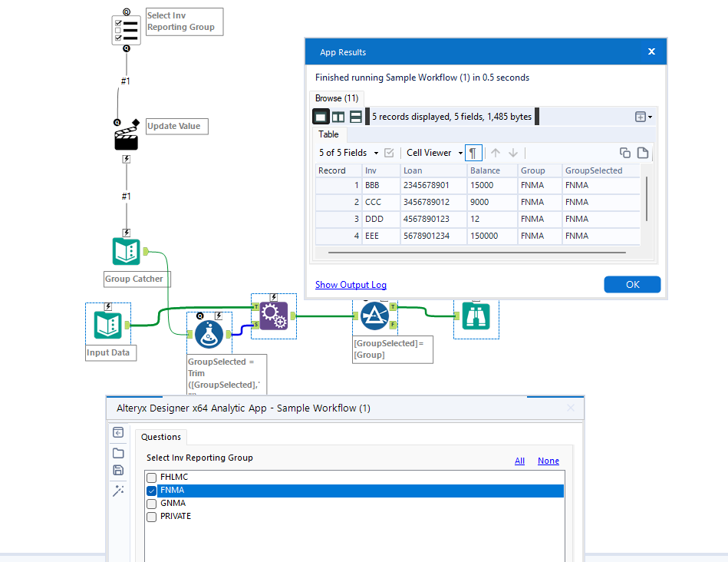Open the Cell Viewer dropdown
Viewport: 728px width, 562px height.
point(434,153)
